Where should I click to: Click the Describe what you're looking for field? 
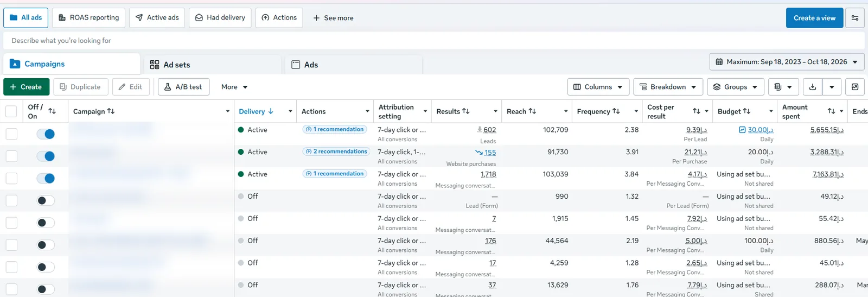click(434, 41)
